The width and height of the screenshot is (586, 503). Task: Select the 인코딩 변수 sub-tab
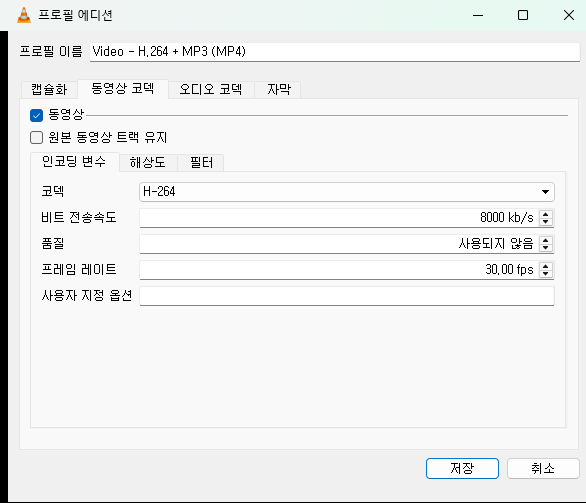74,161
